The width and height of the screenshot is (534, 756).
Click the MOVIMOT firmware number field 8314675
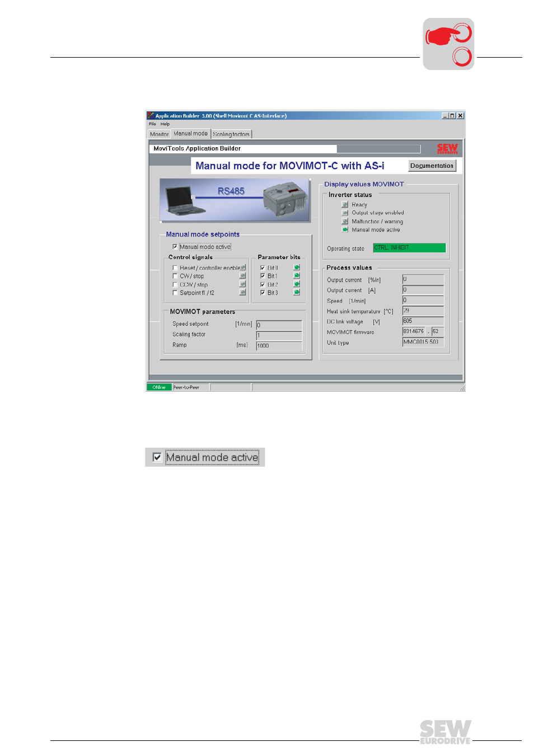tap(414, 331)
